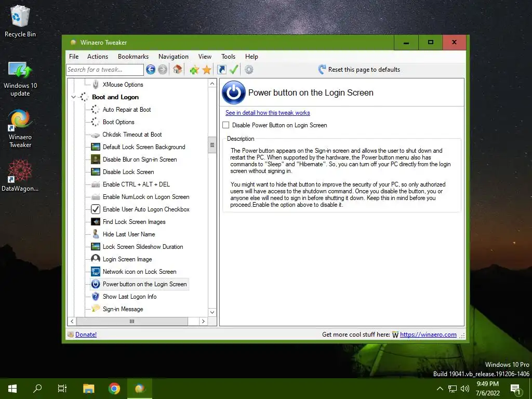Image resolution: width=532 pixels, height=399 pixels.
Task: Click the Winaero Tweaker taskbar icon
Action: [139, 388]
